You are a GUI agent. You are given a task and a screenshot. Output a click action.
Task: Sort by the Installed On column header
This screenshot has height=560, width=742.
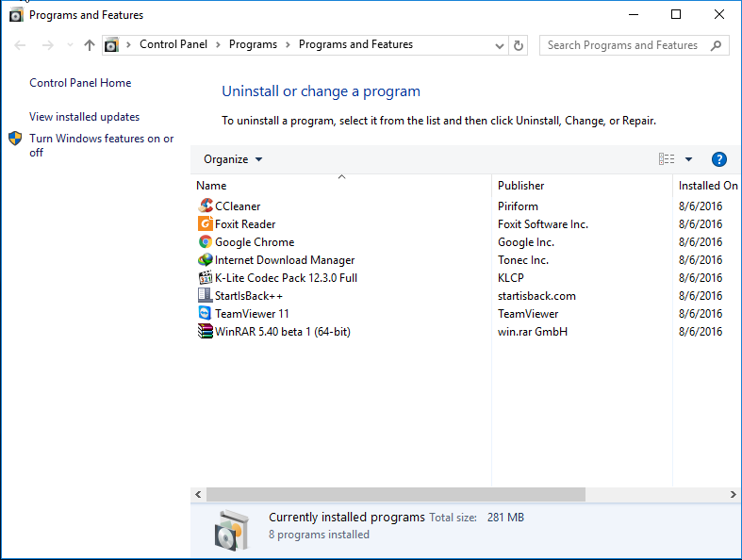pyautogui.click(x=707, y=185)
